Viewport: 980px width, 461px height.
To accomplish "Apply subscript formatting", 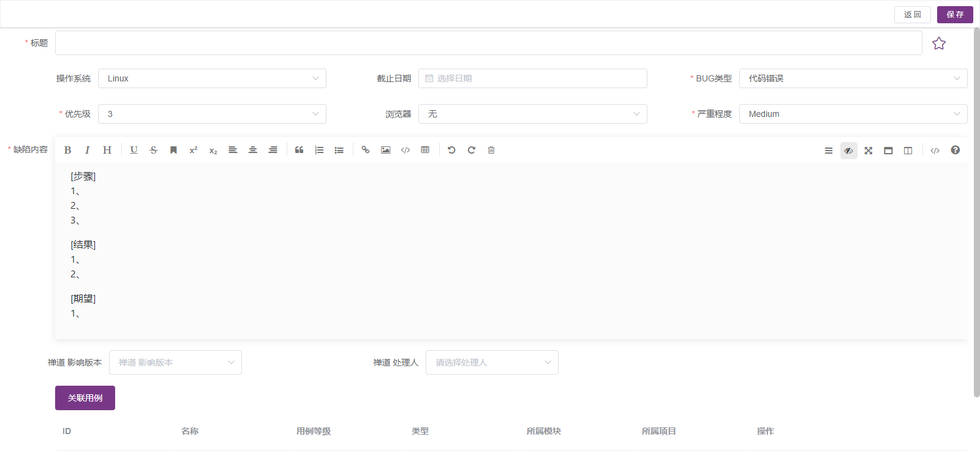I will pyautogui.click(x=213, y=150).
